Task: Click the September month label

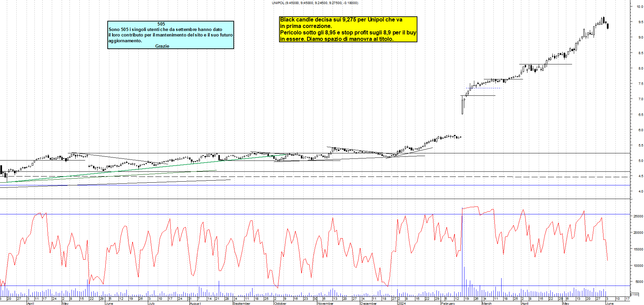Action: coord(242,303)
